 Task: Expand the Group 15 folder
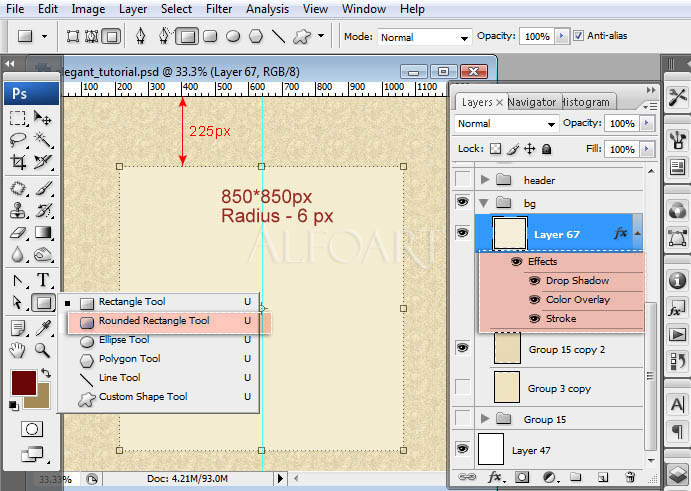pyautogui.click(x=486, y=419)
